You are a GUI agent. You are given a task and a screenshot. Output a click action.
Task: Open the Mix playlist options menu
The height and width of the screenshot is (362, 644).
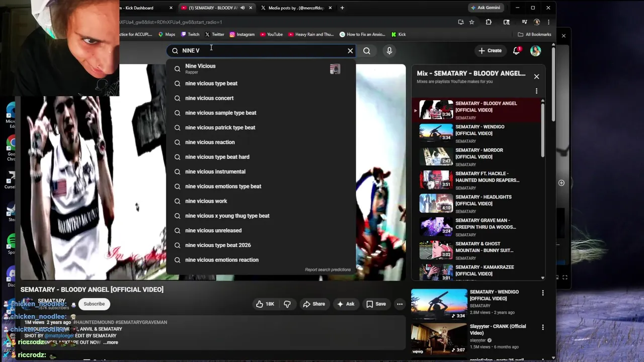click(x=536, y=91)
